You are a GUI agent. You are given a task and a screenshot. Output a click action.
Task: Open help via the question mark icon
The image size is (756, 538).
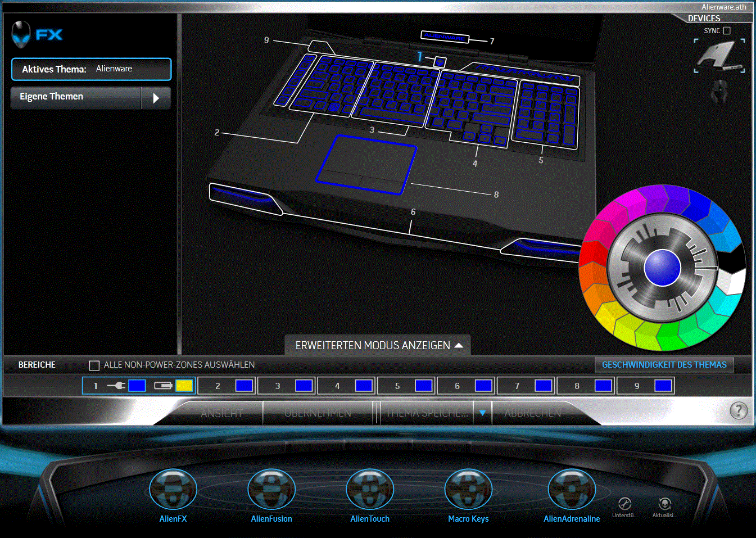tap(738, 411)
